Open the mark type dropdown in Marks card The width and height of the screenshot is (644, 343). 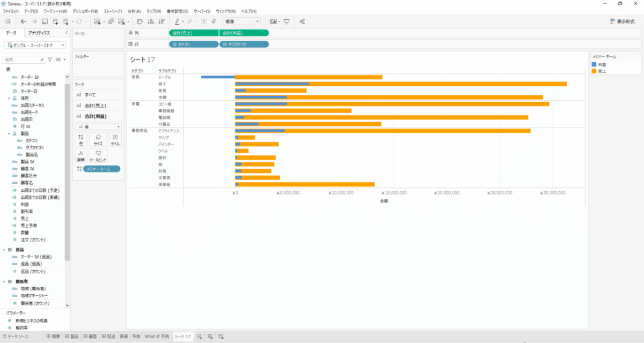(98, 126)
